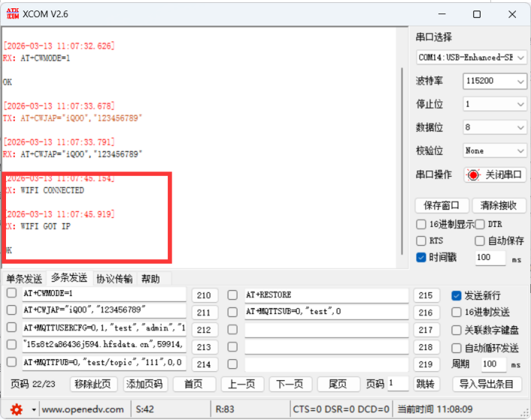Tick the checkbox beside AT+RESTORE
The height and width of the screenshot is (420, 531).
[232, 295]
